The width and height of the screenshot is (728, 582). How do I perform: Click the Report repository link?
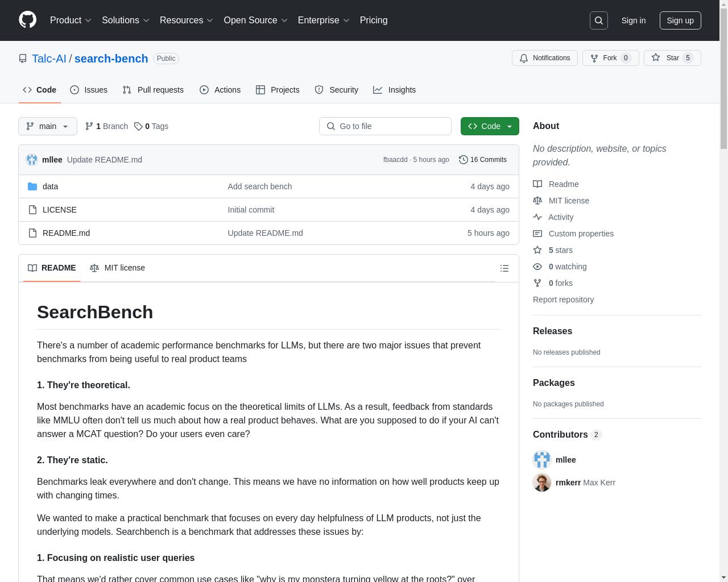coord(563,300)
